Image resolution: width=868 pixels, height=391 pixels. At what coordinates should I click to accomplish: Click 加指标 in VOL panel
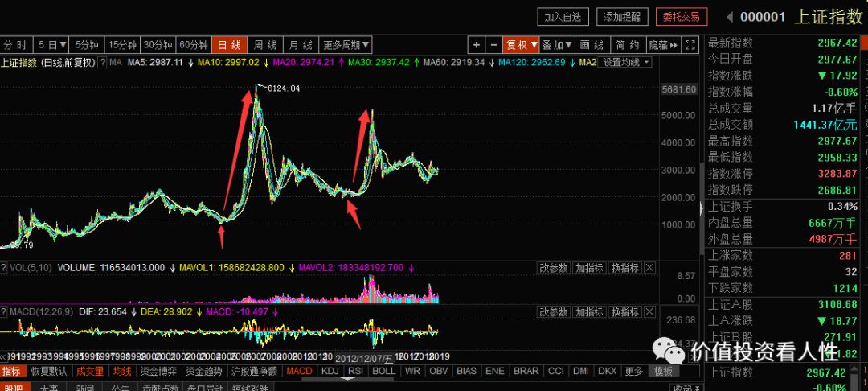(589, 268)
